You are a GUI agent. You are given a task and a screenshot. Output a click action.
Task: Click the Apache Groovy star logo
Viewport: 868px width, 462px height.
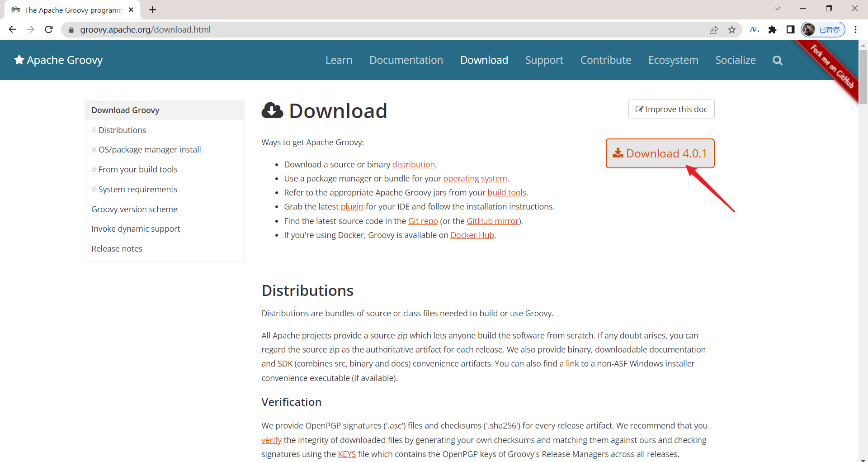[x=19, y=60]
